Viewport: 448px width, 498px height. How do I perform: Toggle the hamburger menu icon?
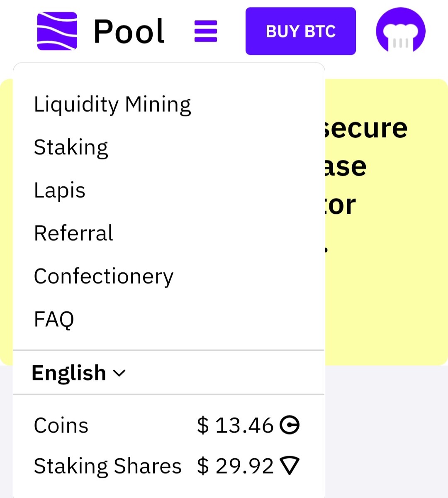[x=206, y=31]
